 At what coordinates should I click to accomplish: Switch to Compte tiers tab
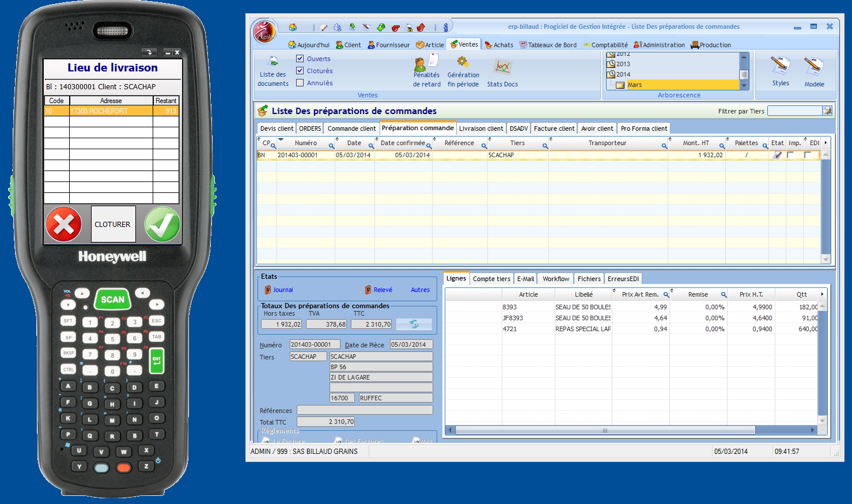(x=491, y=279)
